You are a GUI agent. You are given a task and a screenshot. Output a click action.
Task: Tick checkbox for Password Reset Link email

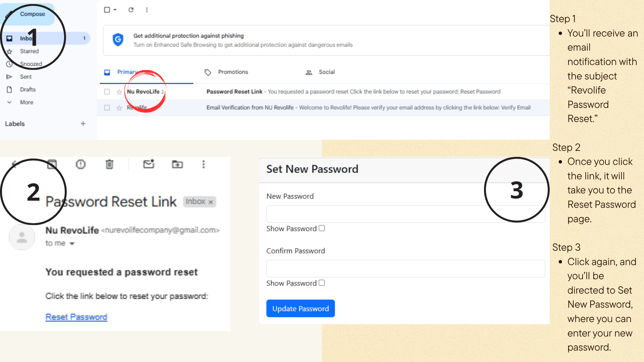(x=107, y=92)
